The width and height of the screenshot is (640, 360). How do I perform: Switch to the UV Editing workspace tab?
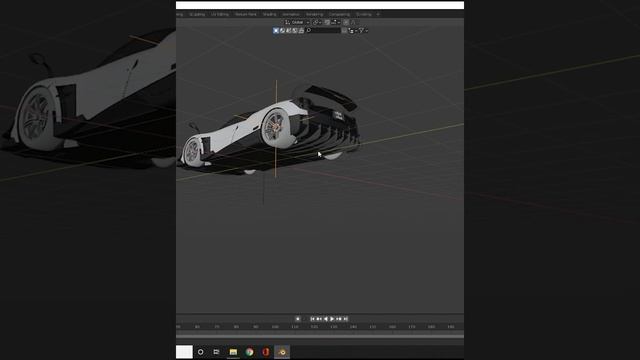click(x=220, y=14)
